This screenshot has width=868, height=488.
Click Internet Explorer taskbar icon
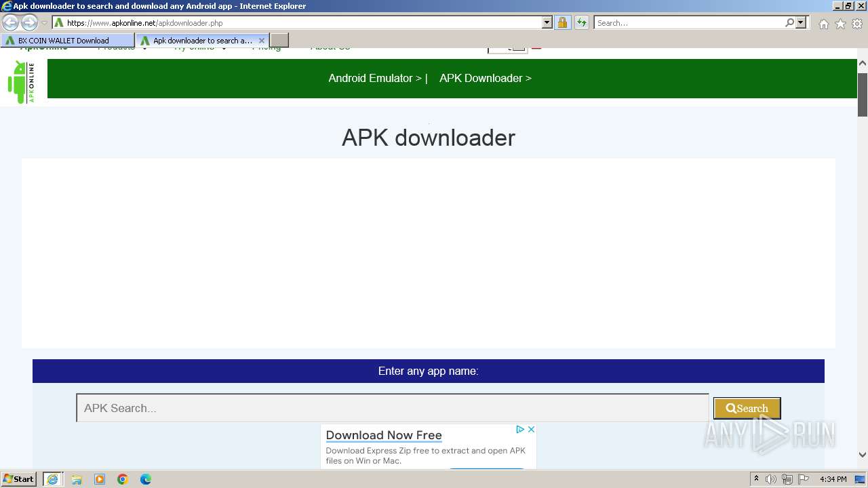52,479
